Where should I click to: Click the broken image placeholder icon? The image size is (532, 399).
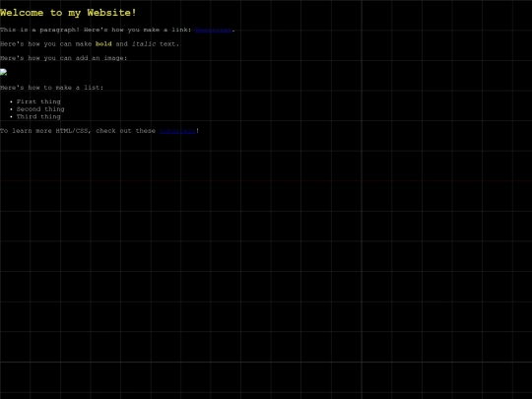(x=3, y=72)
